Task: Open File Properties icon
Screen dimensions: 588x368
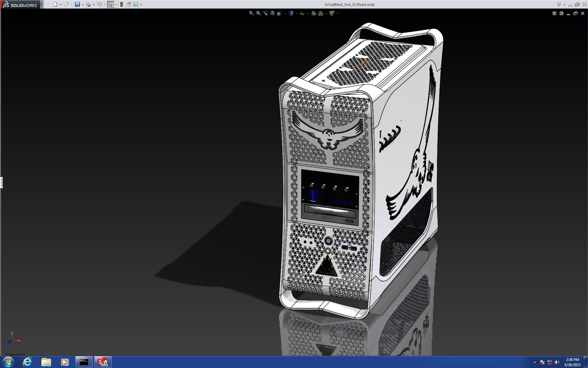Action: pos(129,4)
